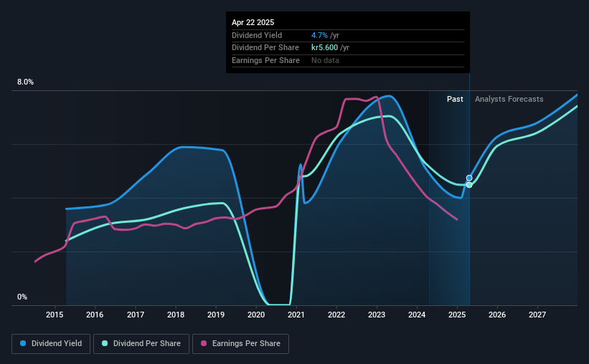
Task: Click the 0% y-axis label
Action: tap(22, 297)
